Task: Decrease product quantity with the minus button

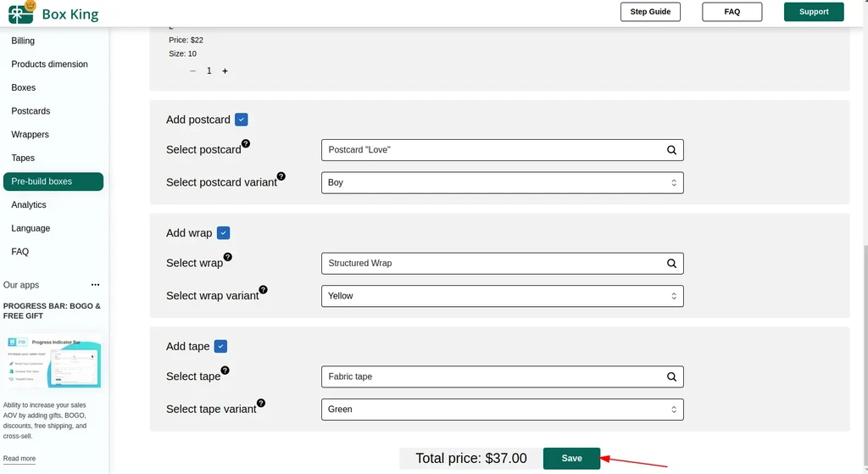Action: click(192, 71)
